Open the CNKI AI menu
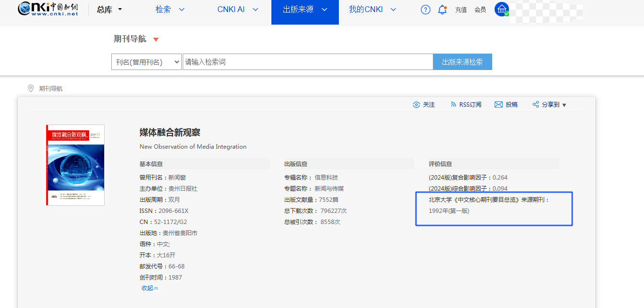 (x=238, y=10)
